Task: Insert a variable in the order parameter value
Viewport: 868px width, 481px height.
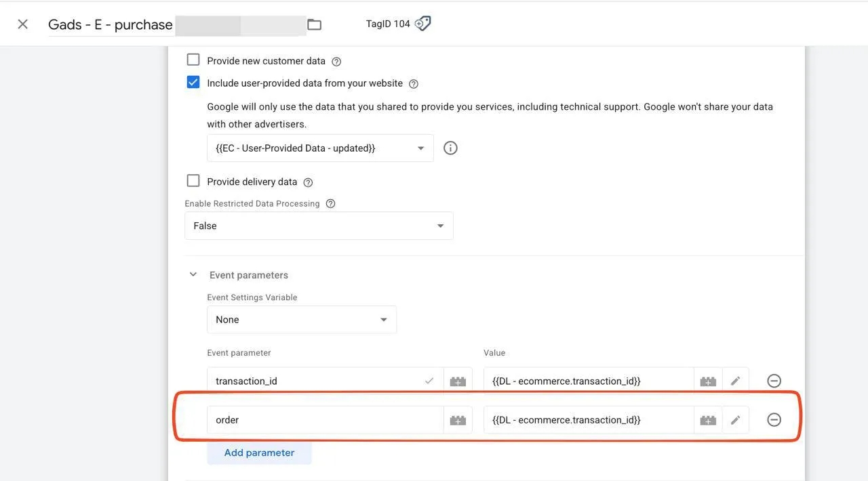Action: pyautogui.click(x=708, y=420)
